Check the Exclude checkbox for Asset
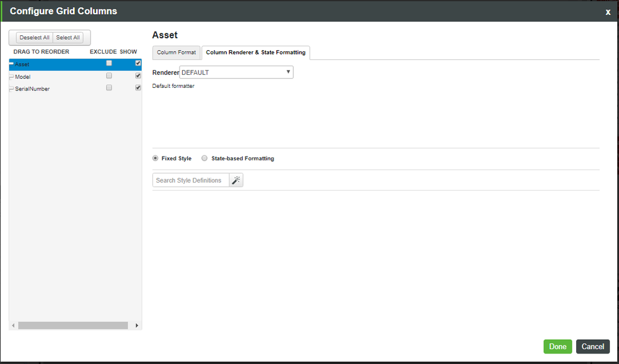Viewport: 619px width, 364px height. (x=108, y=63)
